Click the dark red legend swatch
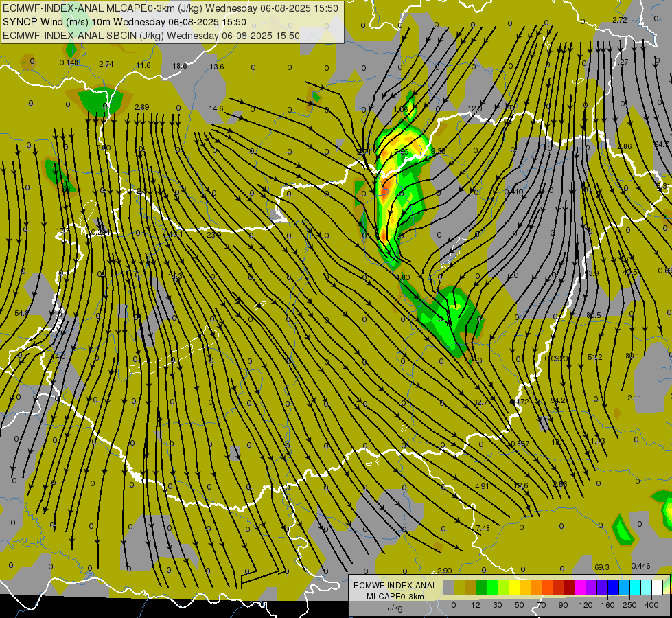 [569, 587]
